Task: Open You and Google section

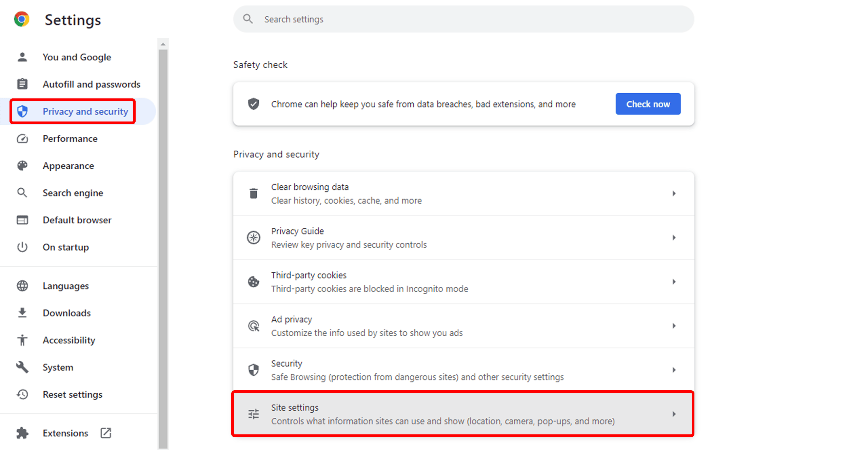Action: tap(77, 57)
